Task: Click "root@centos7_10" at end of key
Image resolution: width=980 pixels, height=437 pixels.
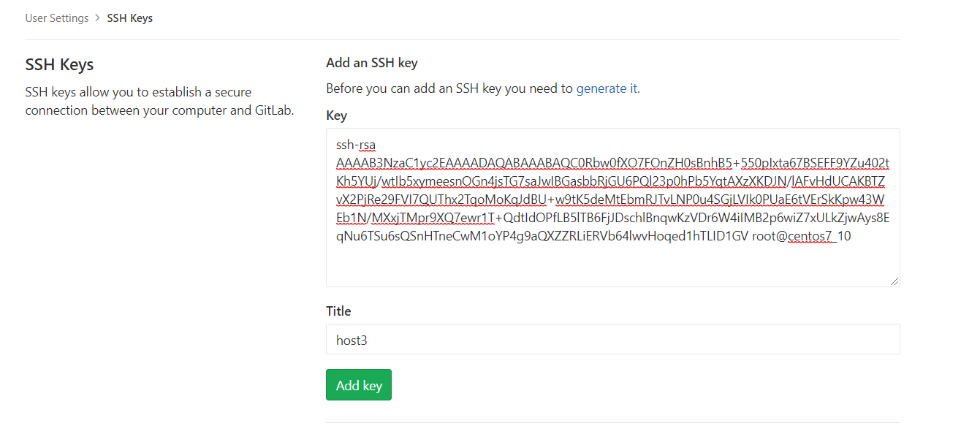Action: tap(801, 237)
